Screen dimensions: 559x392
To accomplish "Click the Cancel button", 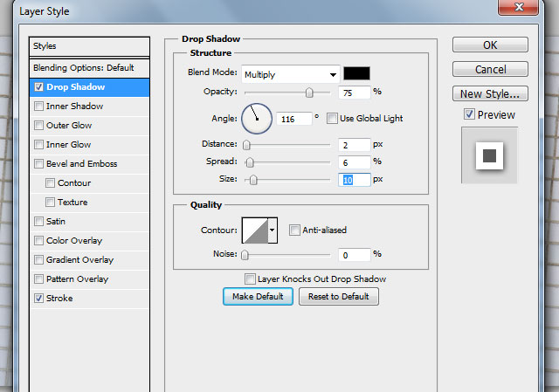I will click(490, 70).
